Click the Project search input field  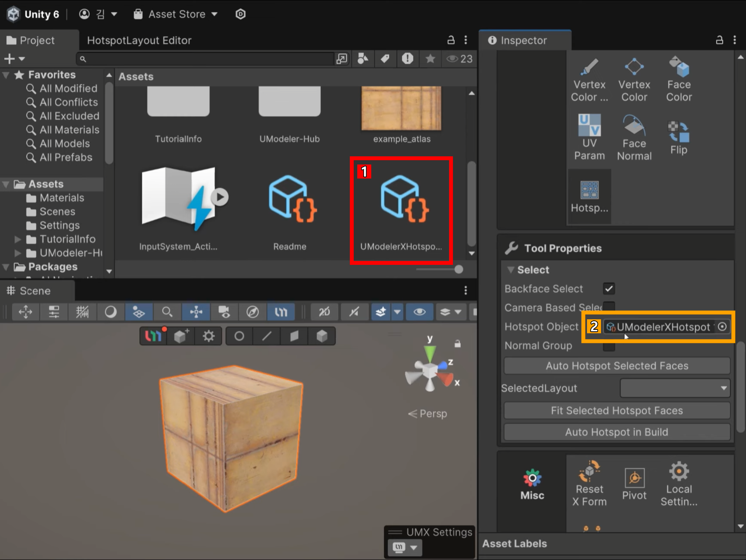tap(205, 59)
